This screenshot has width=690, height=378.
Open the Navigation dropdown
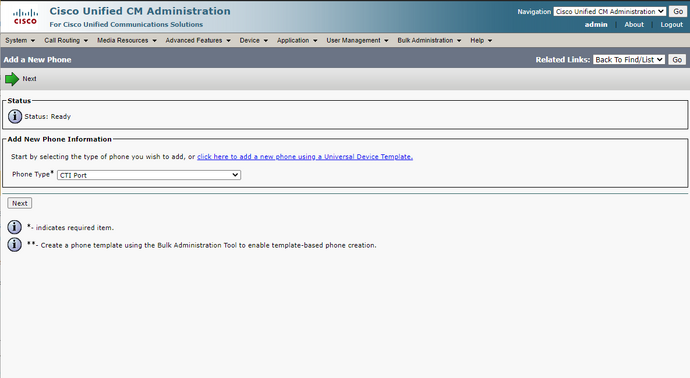[x=609, y=11]
